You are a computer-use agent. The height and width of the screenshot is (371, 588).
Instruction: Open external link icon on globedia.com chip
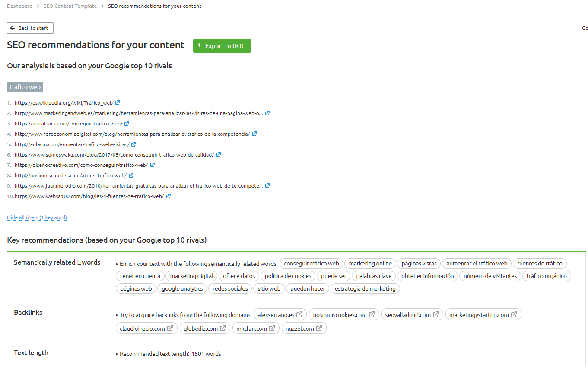point(223,329)
